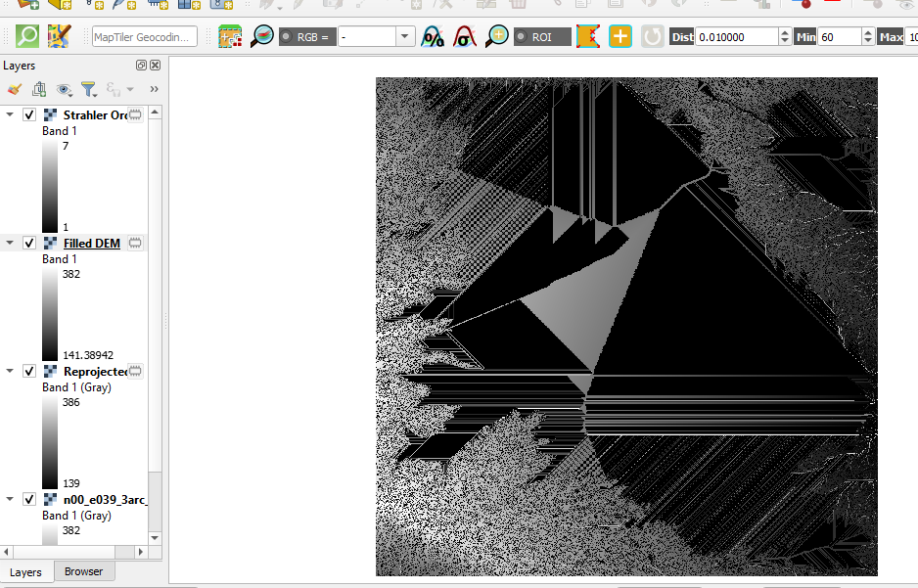Click the orange ROI polygon tool icon
The width and height of the screenshot is (918, 588).
tap(589, 37)
